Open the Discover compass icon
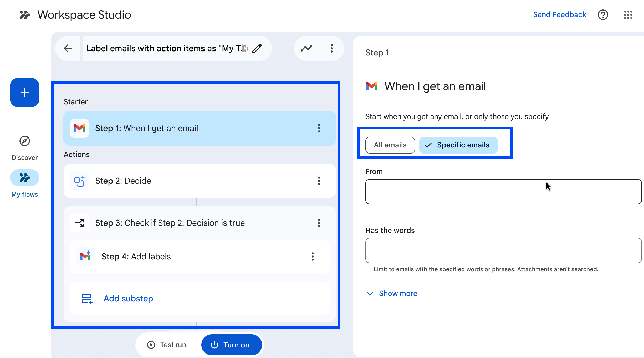The image size is (644, 358). (25, 141)
